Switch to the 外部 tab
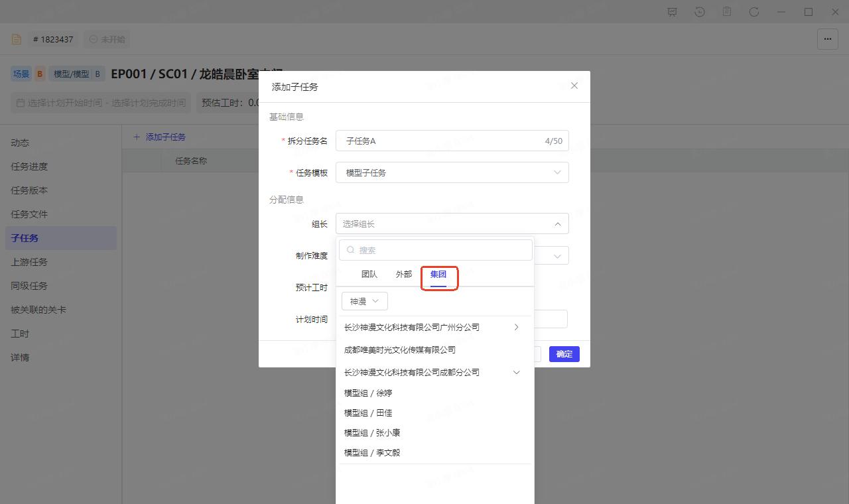The image size is (849, 504). (404, 275)
